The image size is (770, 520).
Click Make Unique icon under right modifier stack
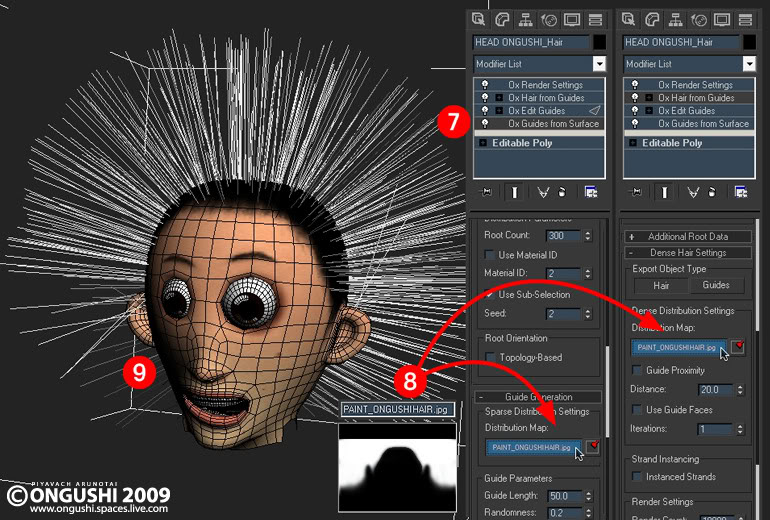point(693,192)
